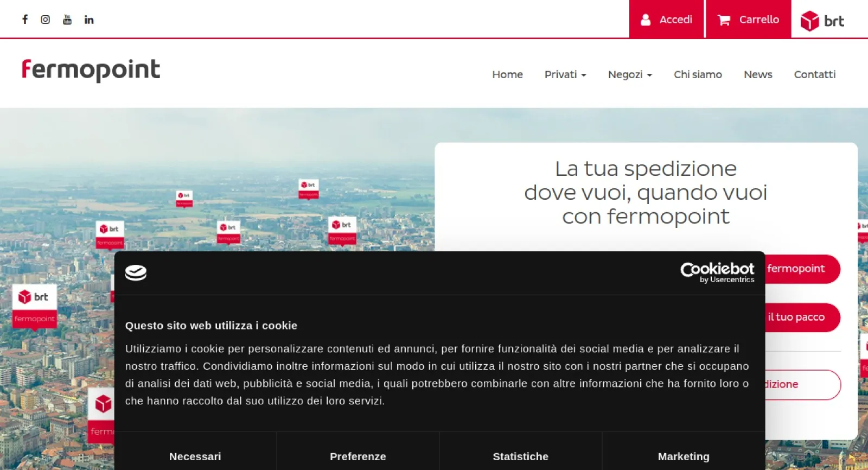Expand the Privati dropdown menu

pos(565,74)
